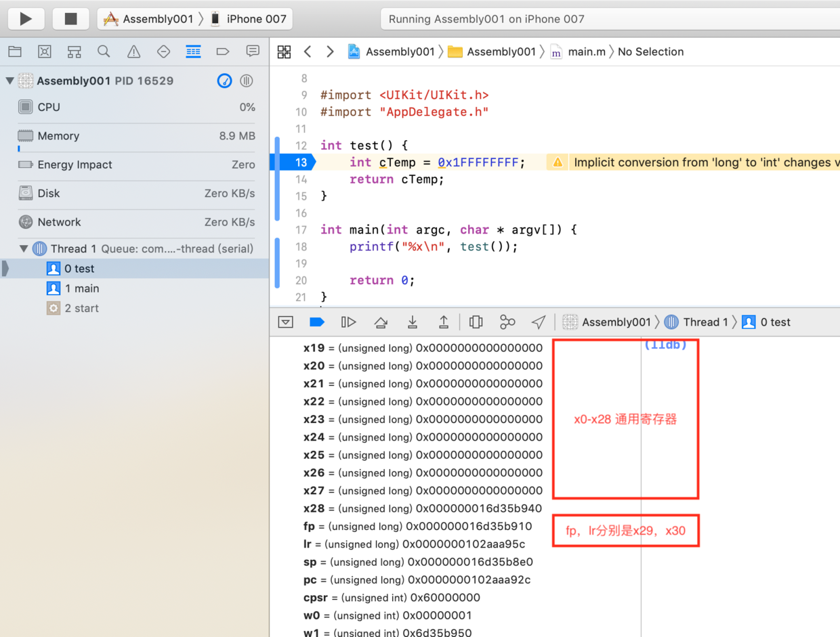
Task: Click Continue program execution button
Action: 348,322
